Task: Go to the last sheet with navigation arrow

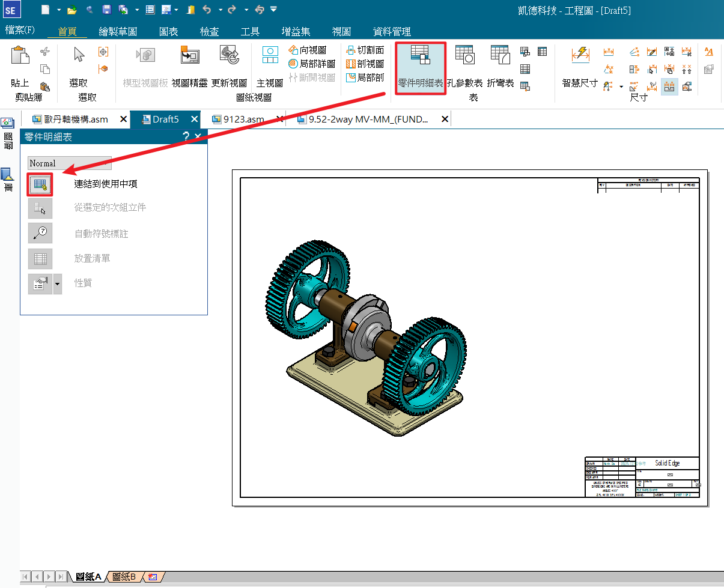Action: [61, 577]
